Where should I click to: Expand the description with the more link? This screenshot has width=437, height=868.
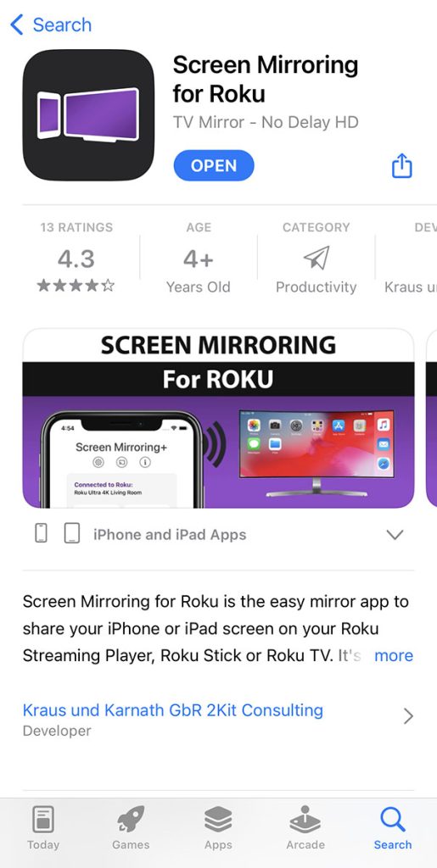point(393,655)
